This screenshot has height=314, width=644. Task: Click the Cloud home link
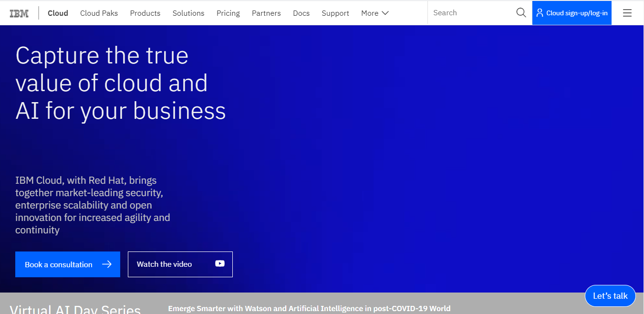click(58, 13)
